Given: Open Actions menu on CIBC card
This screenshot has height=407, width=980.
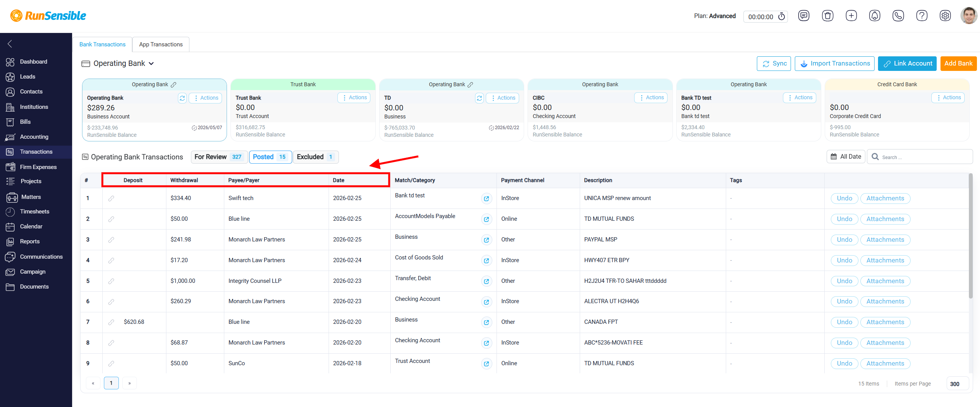Looking at the screenshot, I should tap(651, 98).
